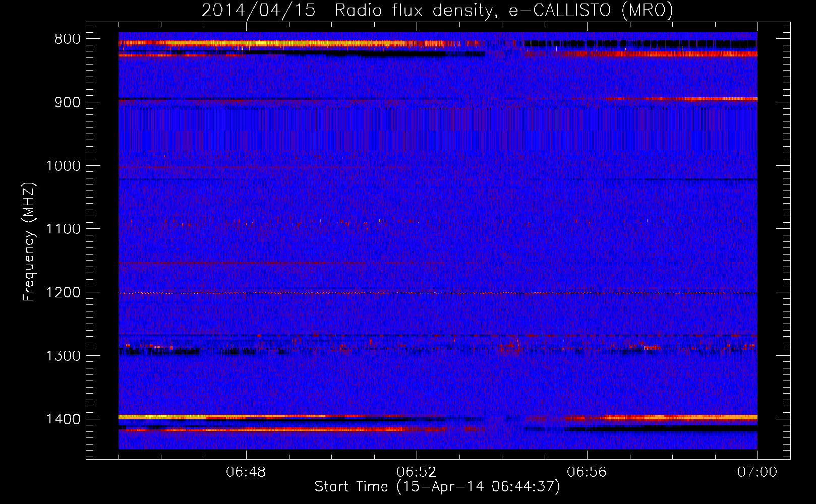Click the 06:56 time tick label
The width and height of the screenshot is (816, 504).
(x=587, y=472)
